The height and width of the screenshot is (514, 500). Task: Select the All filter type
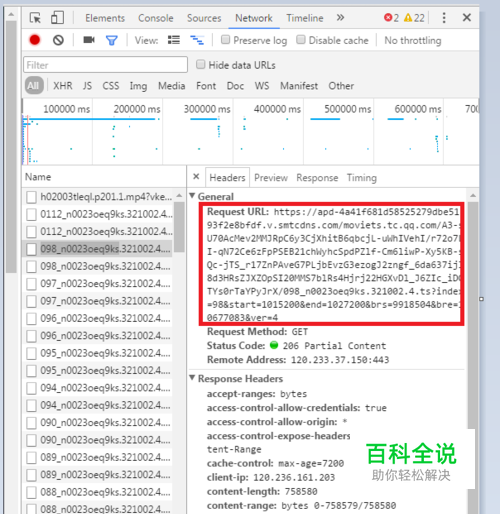click(34, 86)
